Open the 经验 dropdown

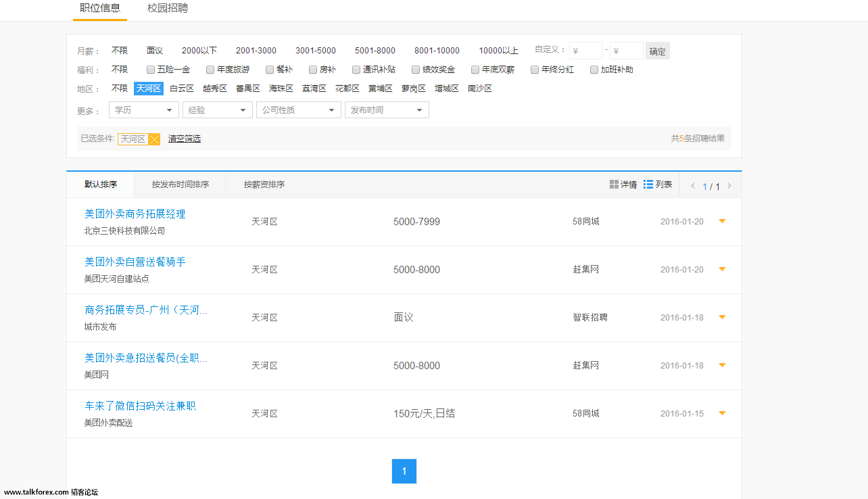[x=217, y=110]
